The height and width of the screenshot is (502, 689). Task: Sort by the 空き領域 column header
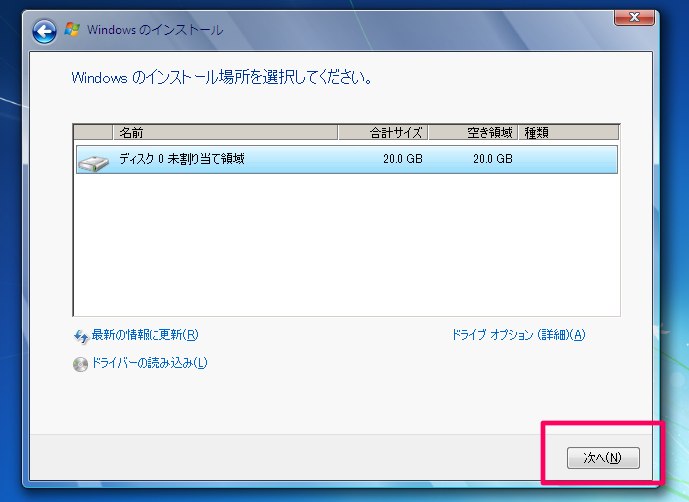tap(473, 132)
